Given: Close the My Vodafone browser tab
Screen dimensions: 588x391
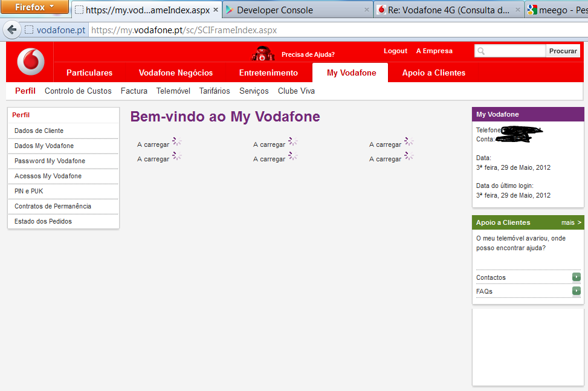Looking at the screenshot, I should pyautogui.click(x=216, y=10).
